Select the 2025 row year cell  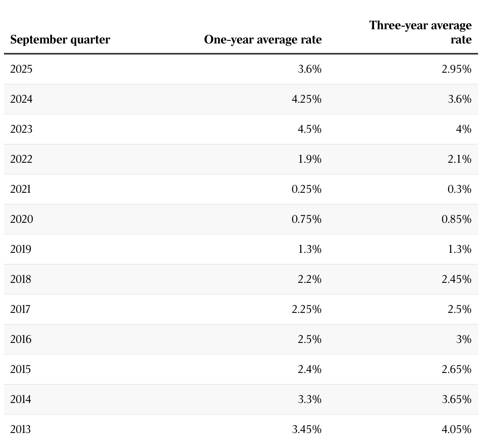point(21,69)
